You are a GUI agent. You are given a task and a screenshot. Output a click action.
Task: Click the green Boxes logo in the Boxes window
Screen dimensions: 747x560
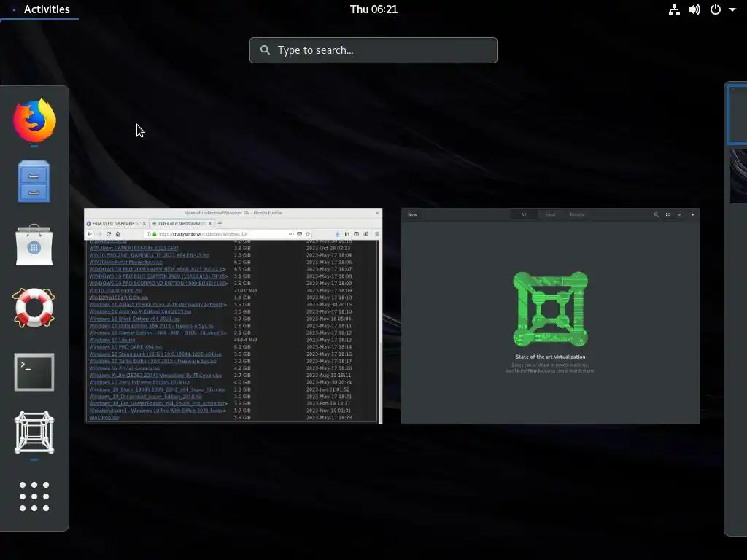550,308
